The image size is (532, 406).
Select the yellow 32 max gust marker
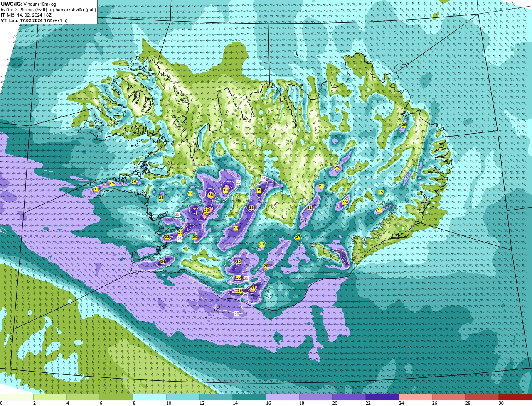(x=238, y=262)
